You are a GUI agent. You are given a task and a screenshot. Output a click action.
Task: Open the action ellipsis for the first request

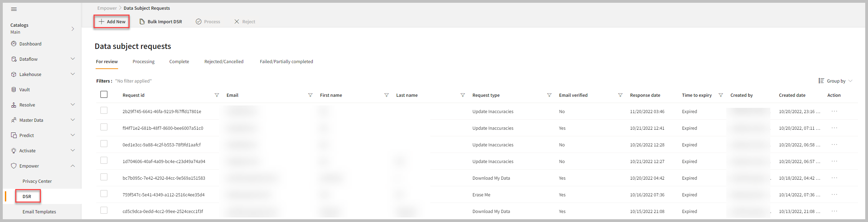834,111
